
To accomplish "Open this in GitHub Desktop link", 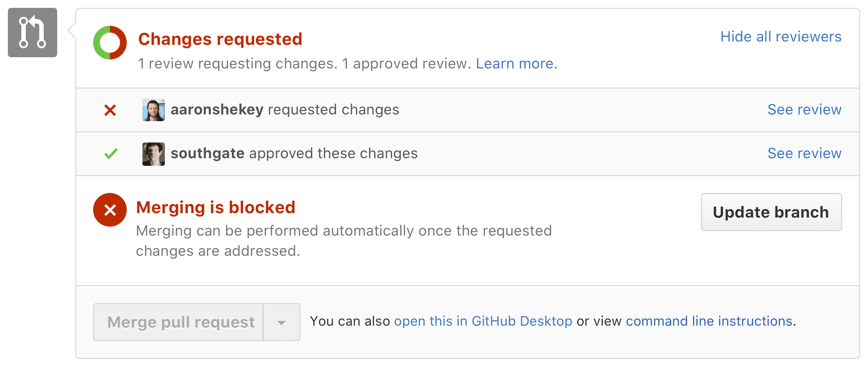I will click(x=483, y=321).
